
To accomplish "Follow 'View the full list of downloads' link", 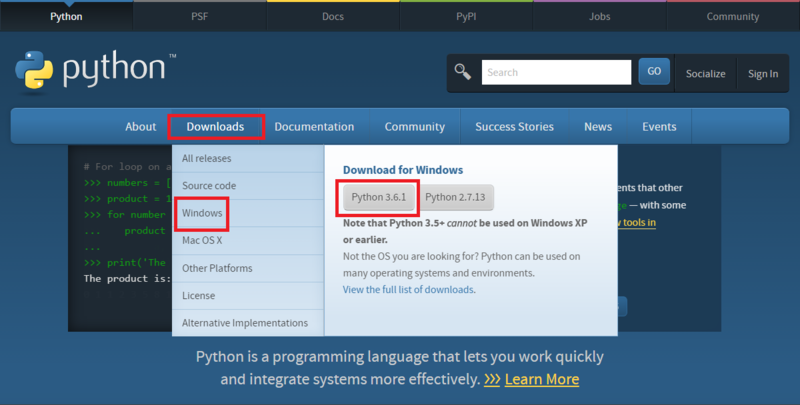I will point(408,290).
